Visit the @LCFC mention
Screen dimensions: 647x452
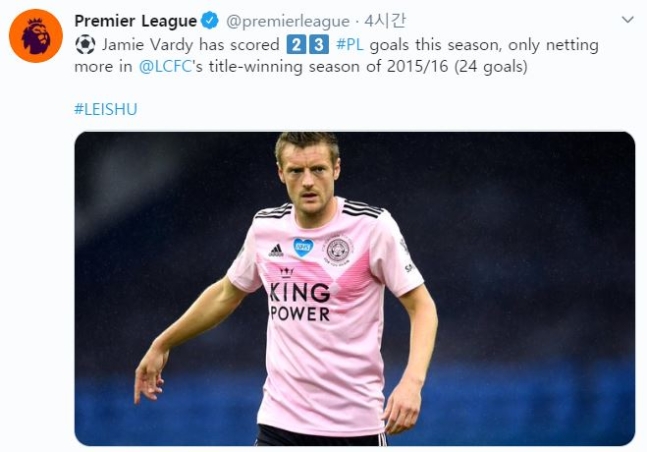[x=165, y=66]
